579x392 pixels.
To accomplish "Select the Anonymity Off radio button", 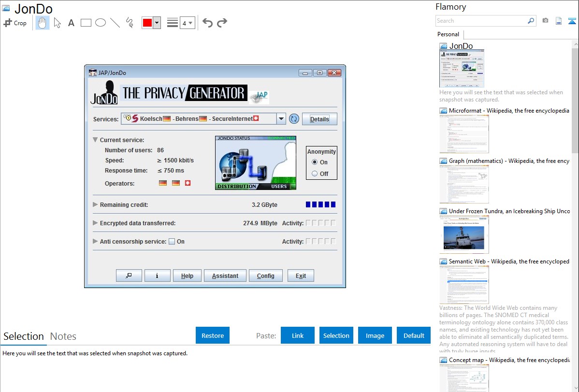I will pos(315,174).
